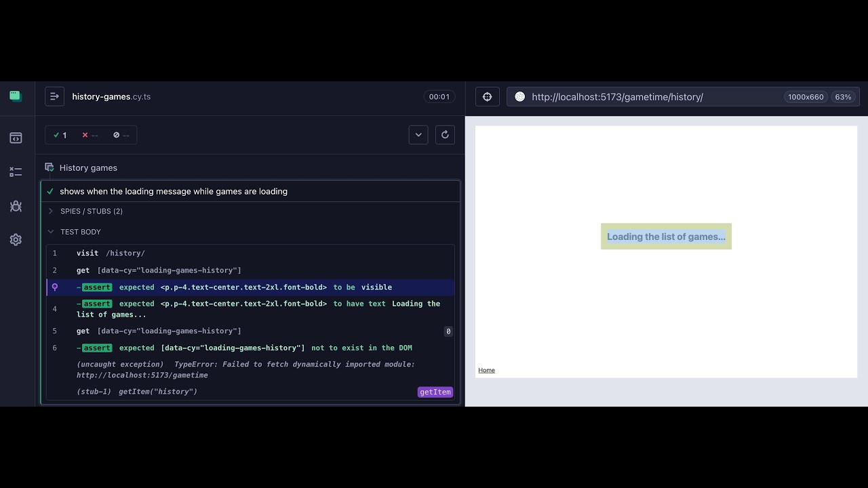
Task: Expand the SPIES / STUBS (2) section
Action: 91,211
